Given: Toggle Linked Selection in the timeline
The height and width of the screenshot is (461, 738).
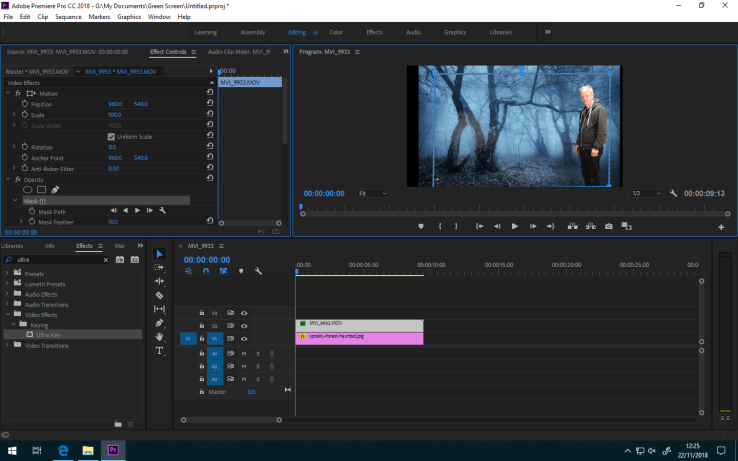Looking at the screenshot, I should 223,271.
